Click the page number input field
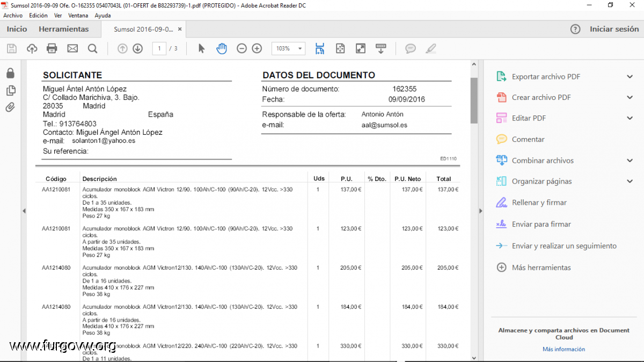This screenshot has height=362, width=644. [x=159, y=49]
